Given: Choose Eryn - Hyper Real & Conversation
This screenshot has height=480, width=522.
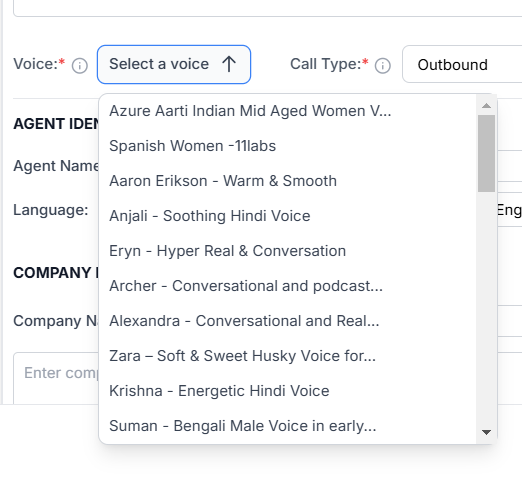Looking at the screenshot, I should pyautogui.click(x=288, y=251).
